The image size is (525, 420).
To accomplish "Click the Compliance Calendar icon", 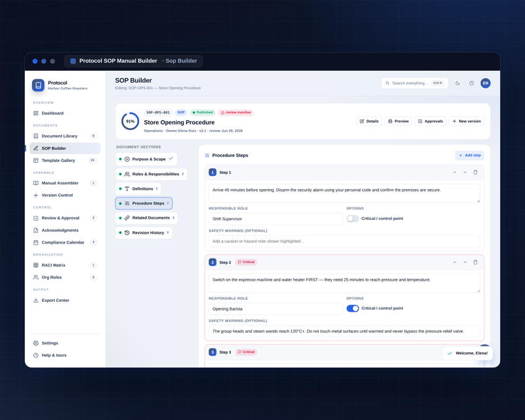I will pyautogui.click(x=36, y=243).
